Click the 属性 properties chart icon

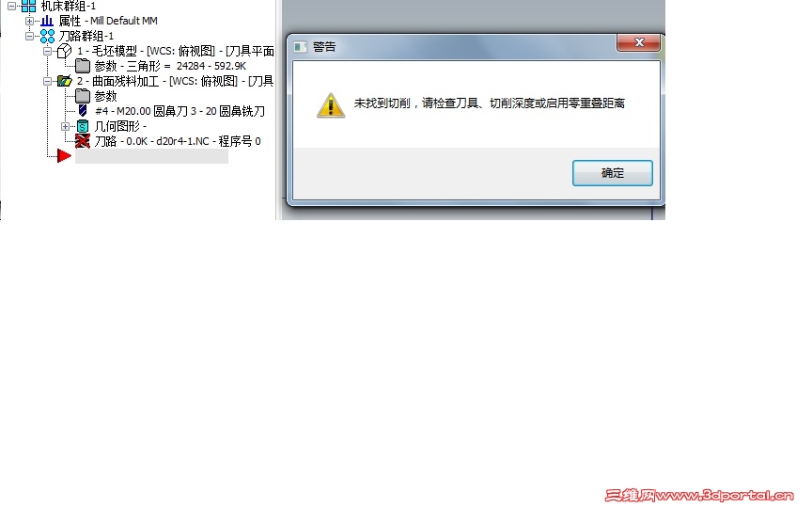[x=47, y=21]
